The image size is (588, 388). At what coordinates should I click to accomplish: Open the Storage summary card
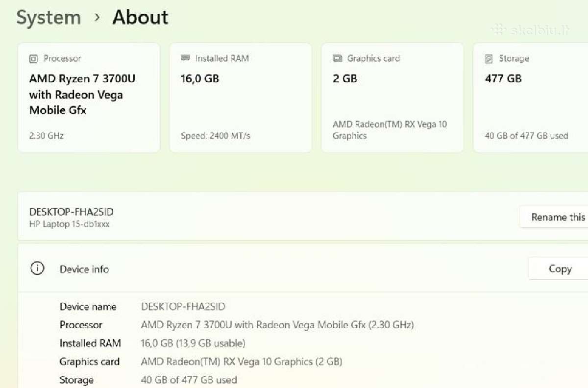(x=531, y=97)
